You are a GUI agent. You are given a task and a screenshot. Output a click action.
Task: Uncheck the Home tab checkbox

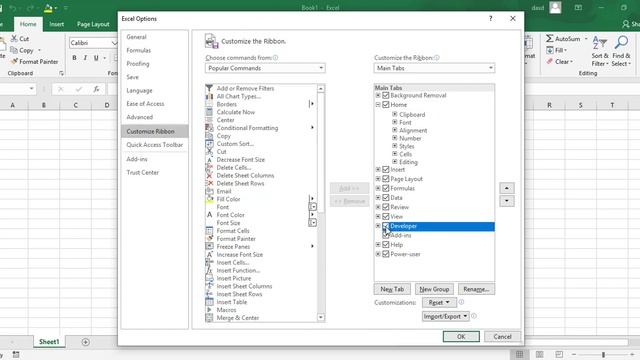click(x=386, y=105)
